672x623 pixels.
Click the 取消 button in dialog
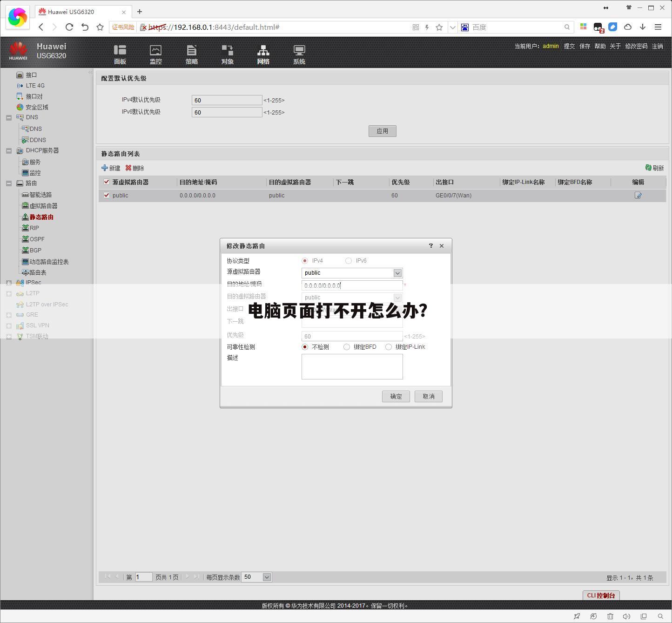(428, 397)
